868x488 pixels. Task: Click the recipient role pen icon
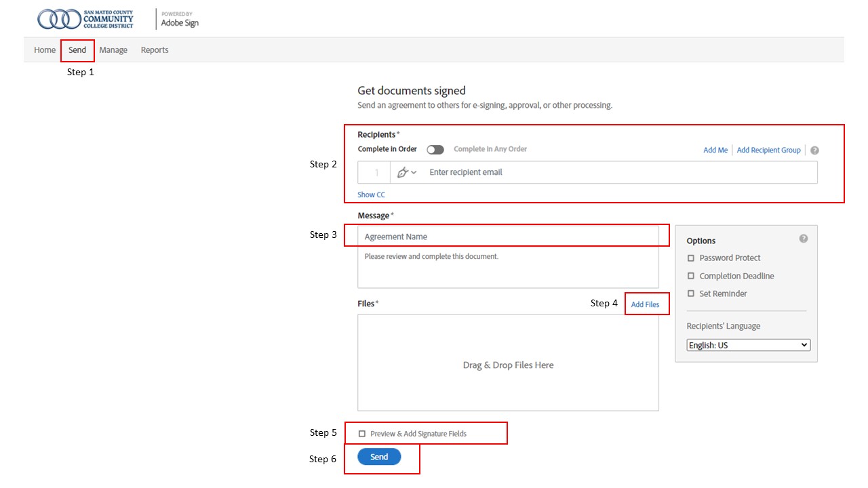402,173
